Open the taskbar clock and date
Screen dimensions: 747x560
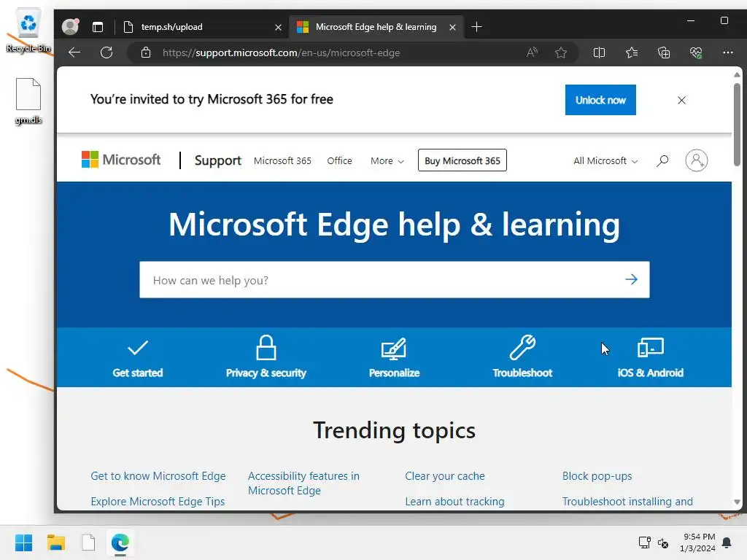697,542
